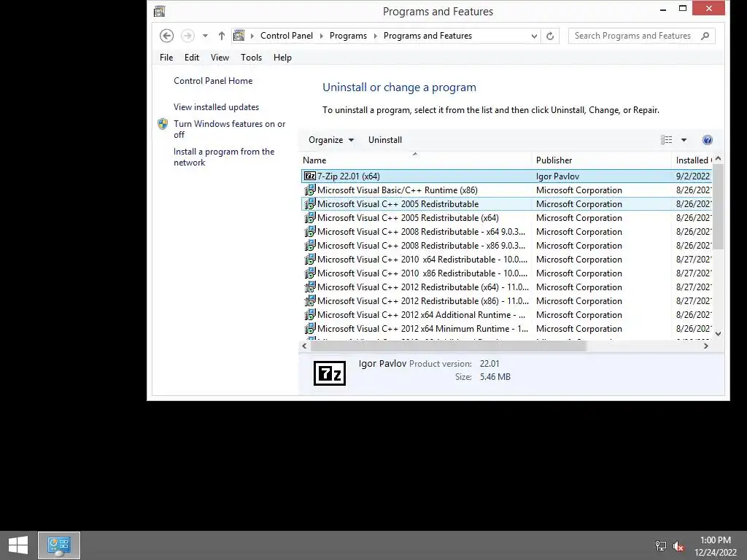This screenshot has height=560, width=747.
Task: Open the Help menu
Action: (282, 58)
